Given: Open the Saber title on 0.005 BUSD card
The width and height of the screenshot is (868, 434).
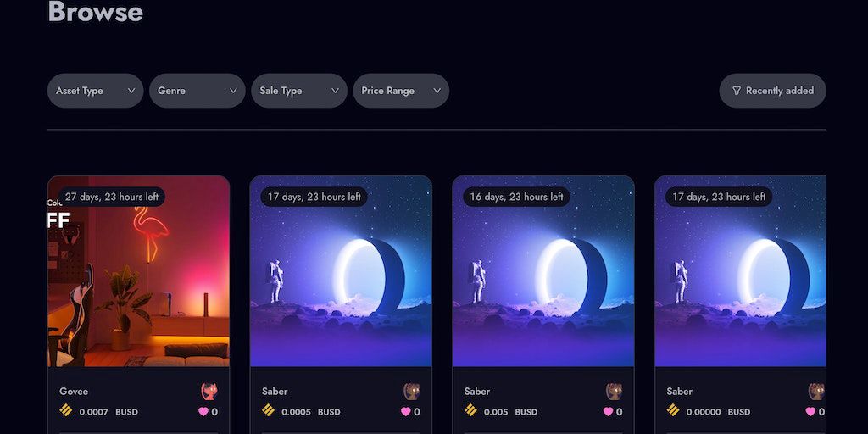Looking at the screenshot, I should tap(476, 392).
